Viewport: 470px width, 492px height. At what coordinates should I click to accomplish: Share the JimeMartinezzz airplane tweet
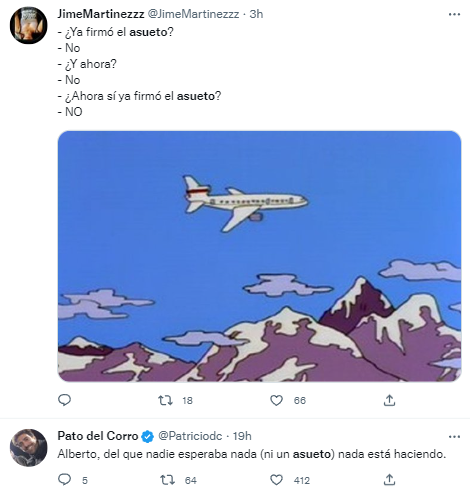pyautogui.click(x=389, y=400)
